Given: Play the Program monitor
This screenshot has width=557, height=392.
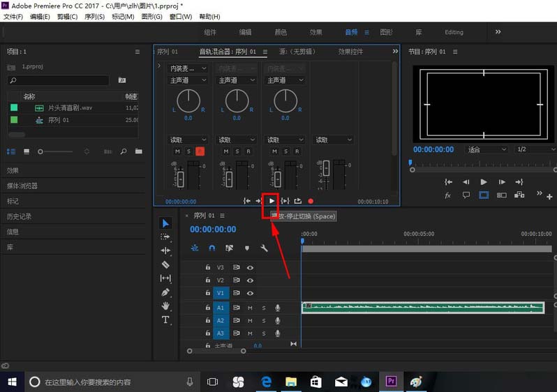Looking at the screenshot, I should pos(484,182).
